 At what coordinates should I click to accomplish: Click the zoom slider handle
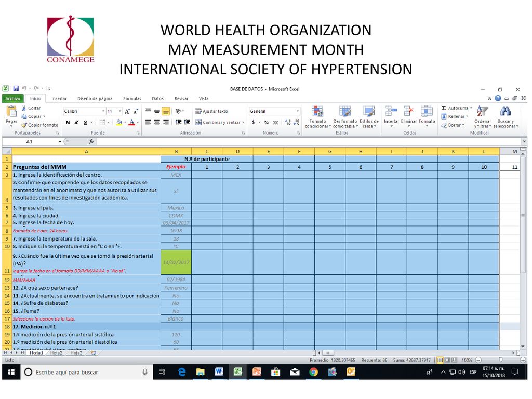coord(501,360)
